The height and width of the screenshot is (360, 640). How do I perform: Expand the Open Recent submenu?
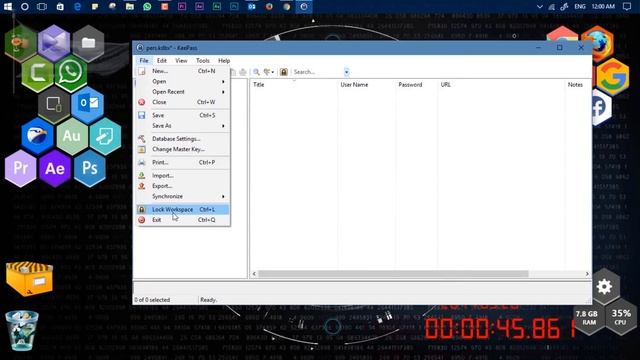pyautogui.click(x=183, y=92)
